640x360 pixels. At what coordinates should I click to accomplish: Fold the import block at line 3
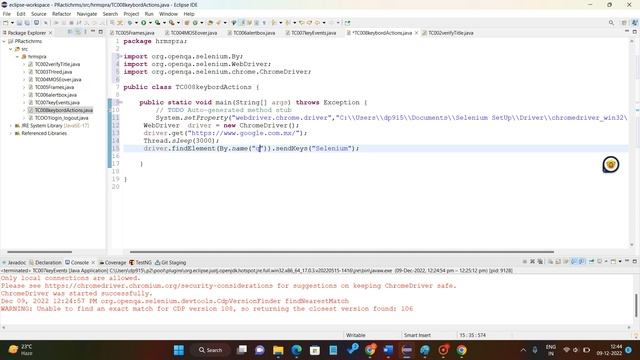(121, 56)
